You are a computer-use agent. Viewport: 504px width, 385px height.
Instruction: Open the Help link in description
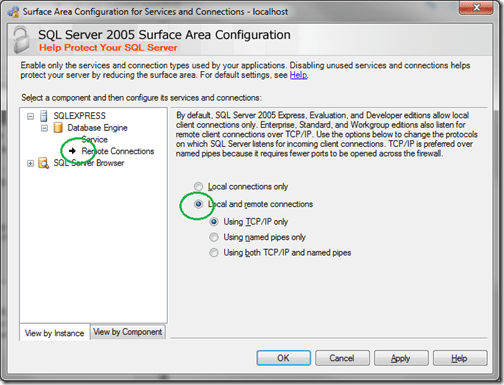point(298,75)
